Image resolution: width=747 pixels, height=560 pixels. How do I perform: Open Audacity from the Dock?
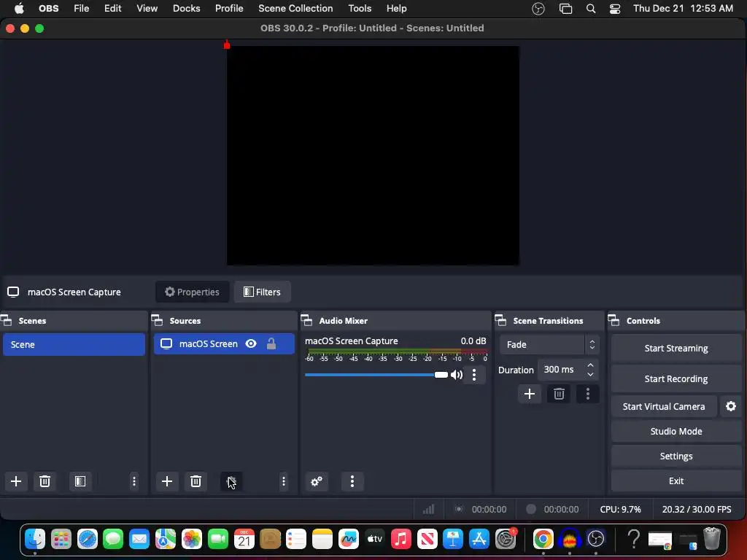pos(569,539)
